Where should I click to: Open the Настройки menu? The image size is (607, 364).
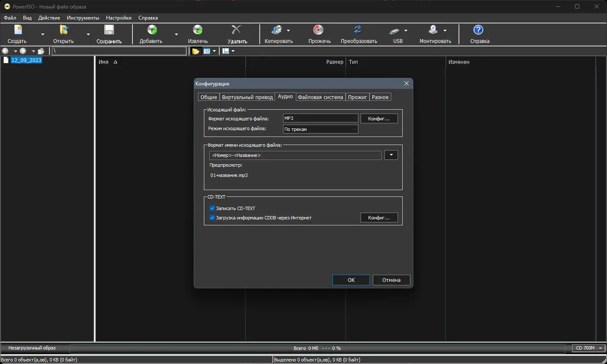[119, 18]
